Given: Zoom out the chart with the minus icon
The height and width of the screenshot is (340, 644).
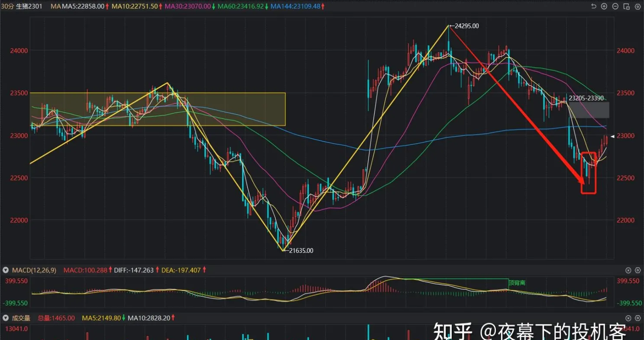Looking at the screenshot, I should pos(615,7).
